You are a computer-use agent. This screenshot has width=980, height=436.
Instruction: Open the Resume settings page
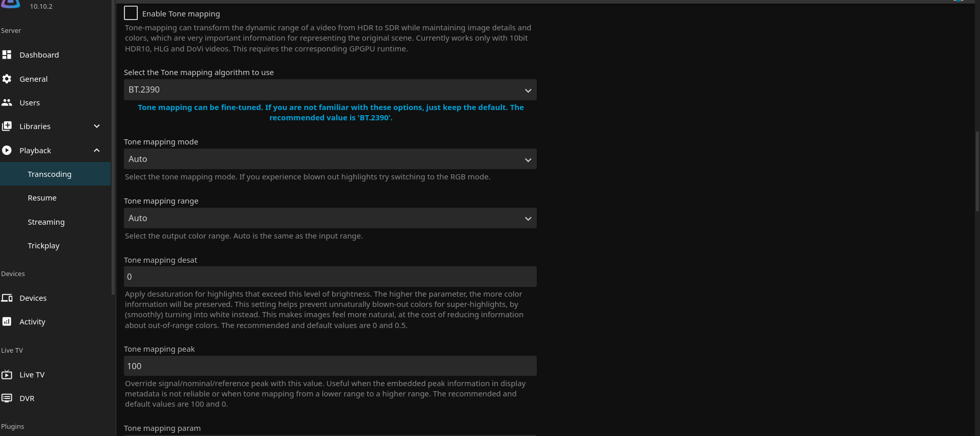42,198
